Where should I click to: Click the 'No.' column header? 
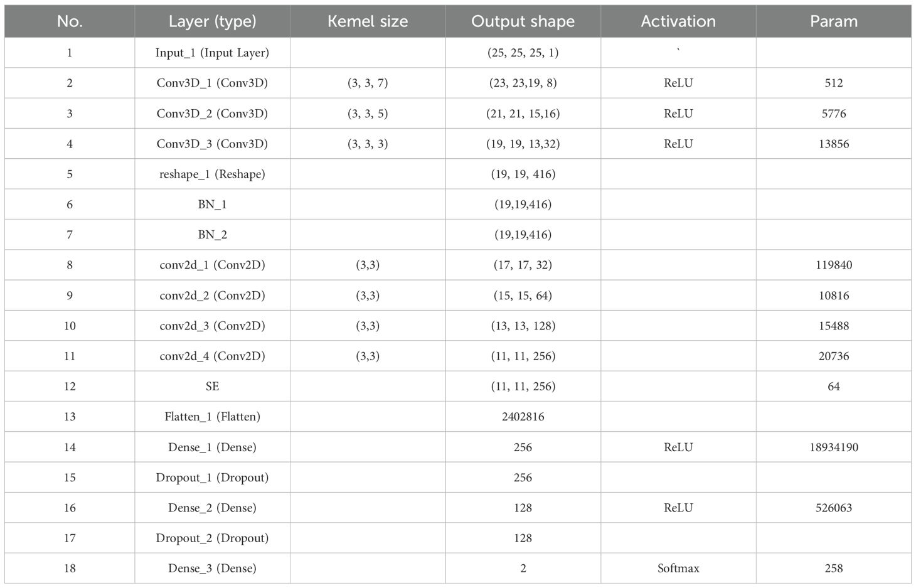tap(70, 21)
